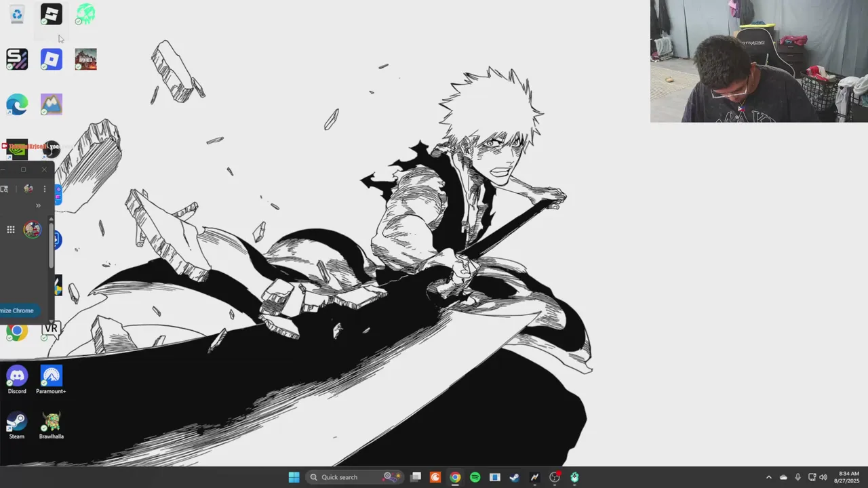Screen dimensions: 868x488
Task: Open the Open Beta game desktop icon
Action: click(x=85, y=59)
